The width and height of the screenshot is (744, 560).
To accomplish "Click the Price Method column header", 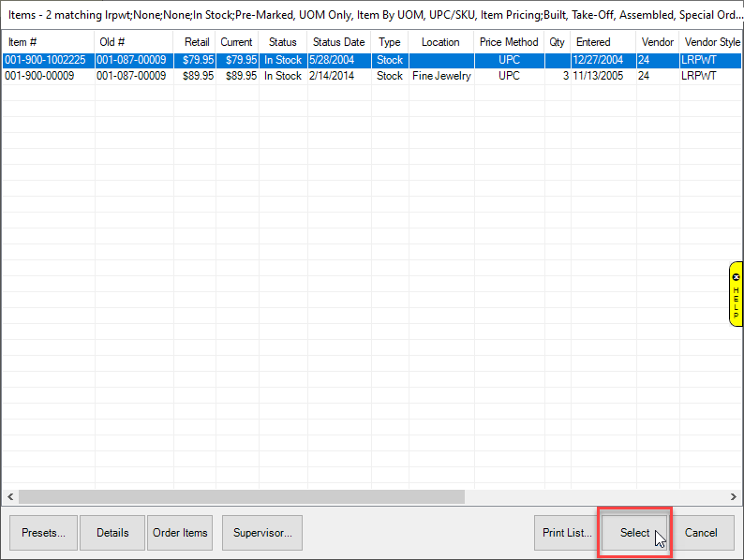I will pos(509,42).
